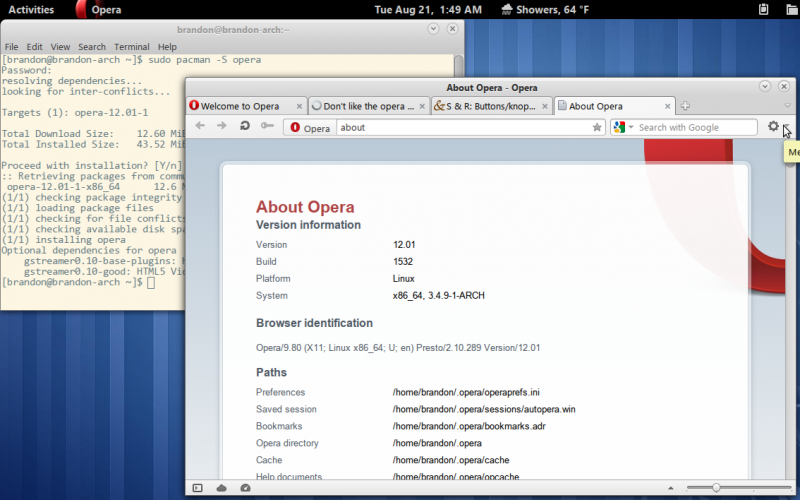Viewport: 800px width, 500px height.
Task: Open clipboard icon in top panel
Action: point(763,9)
